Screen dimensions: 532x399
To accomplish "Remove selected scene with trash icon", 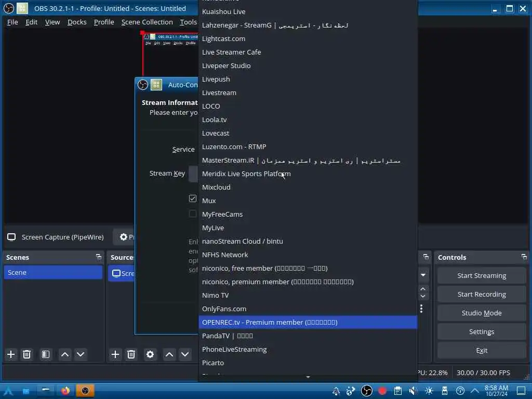I will pos(26,354).
